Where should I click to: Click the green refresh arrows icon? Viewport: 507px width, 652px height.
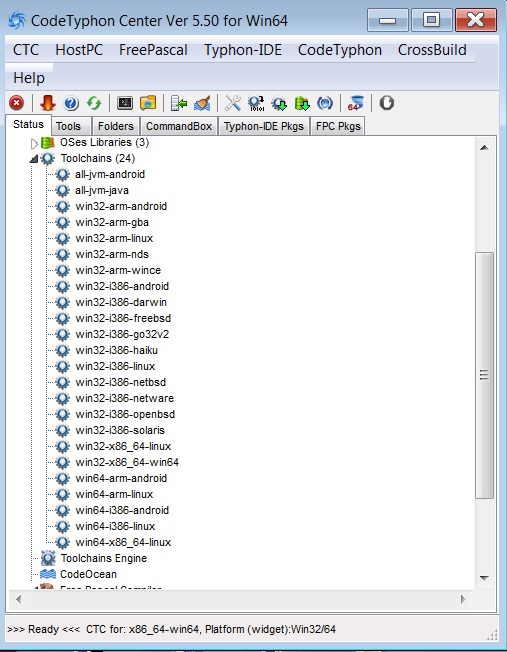[x=94, y=103]
